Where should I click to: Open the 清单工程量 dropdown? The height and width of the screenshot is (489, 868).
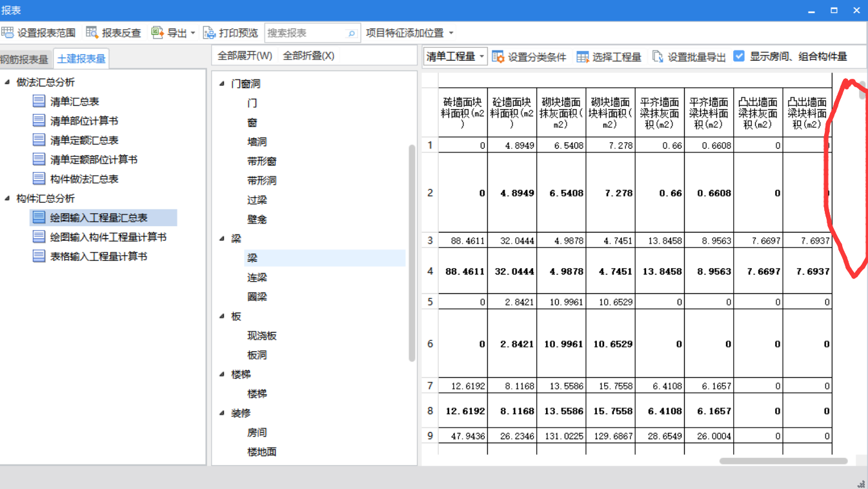tap(455, 56)
